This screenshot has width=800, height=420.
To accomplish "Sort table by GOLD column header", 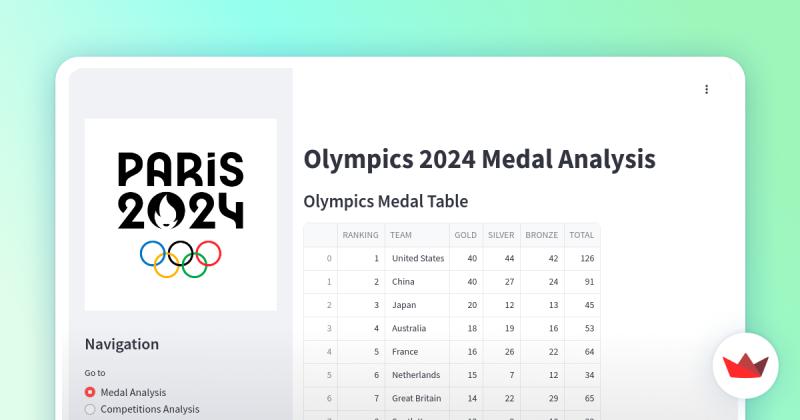I will click(x=466, y=235).
